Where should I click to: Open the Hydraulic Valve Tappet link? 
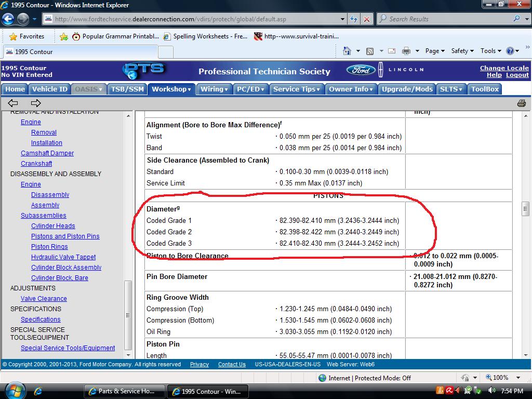(63, 257)
